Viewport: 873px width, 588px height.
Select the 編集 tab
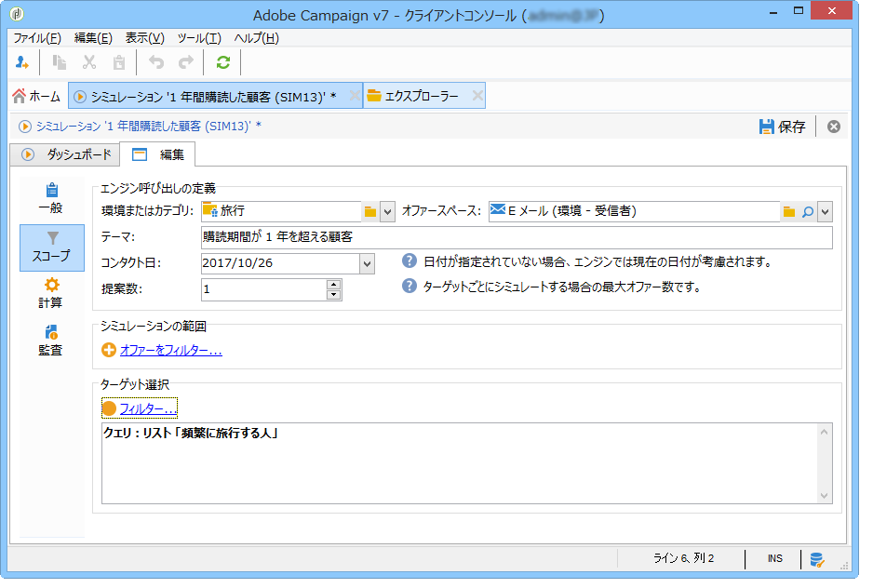158,154
